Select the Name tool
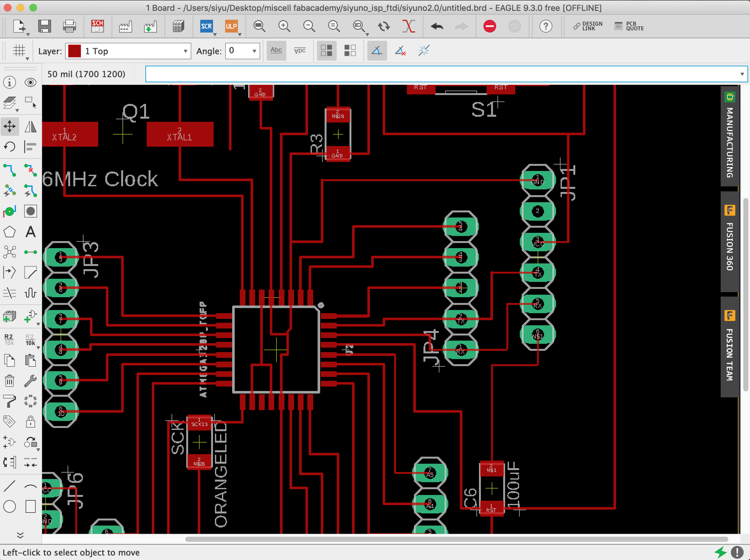The width and height of the screenshot is (750, 560). pyautogui.click(x=9, y=339)
